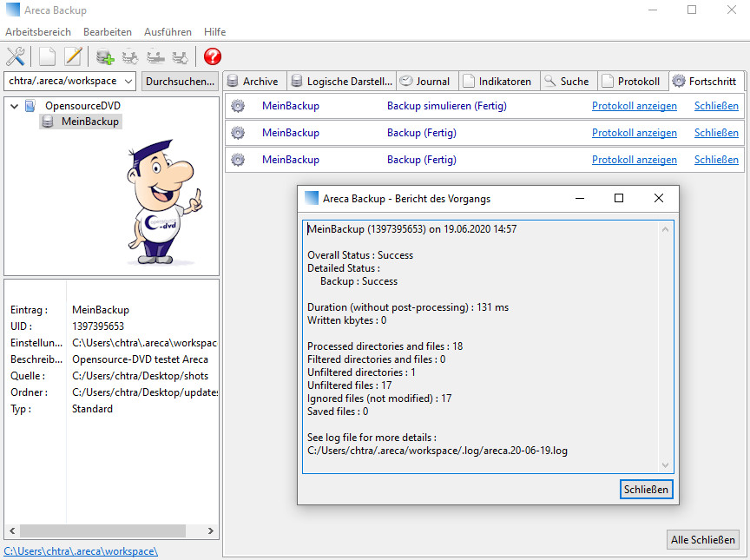Click the new blank document toolbar icon

(48, 57)
